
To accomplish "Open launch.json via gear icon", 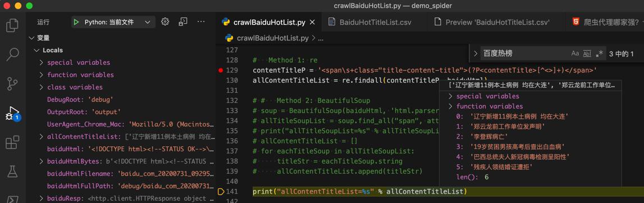I will [165, 22].
